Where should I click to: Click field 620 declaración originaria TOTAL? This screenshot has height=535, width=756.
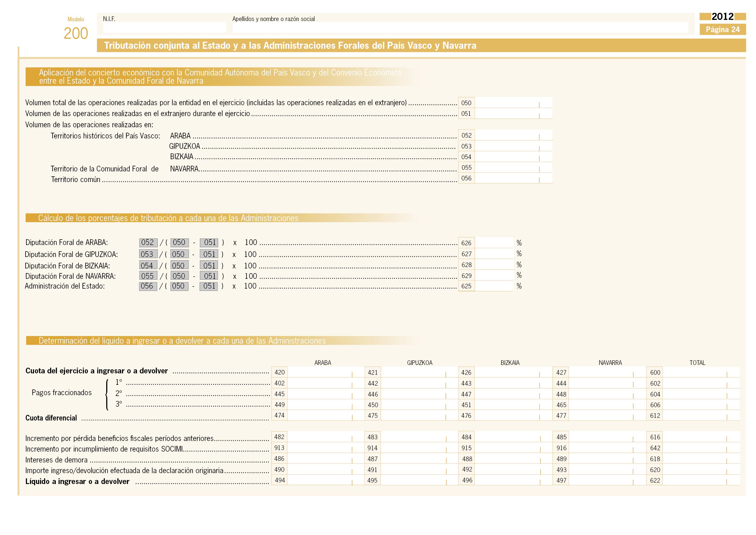[701, 469]
